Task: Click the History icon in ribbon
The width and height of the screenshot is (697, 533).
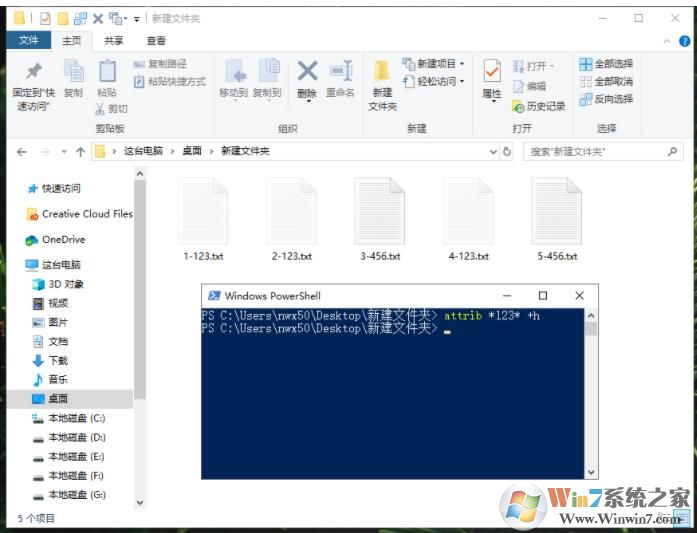Action: tap(539, 106)
